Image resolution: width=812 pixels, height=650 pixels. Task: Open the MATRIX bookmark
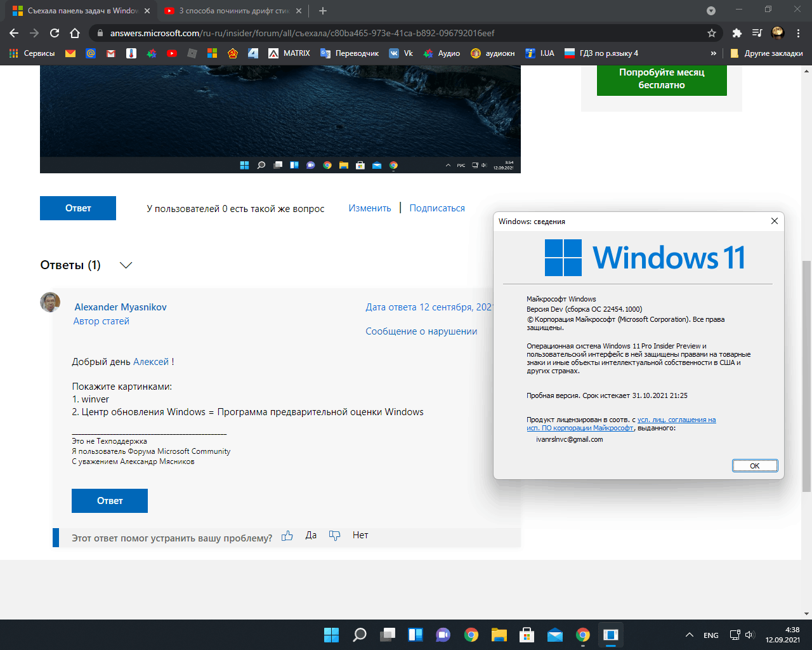click(289, 53)
